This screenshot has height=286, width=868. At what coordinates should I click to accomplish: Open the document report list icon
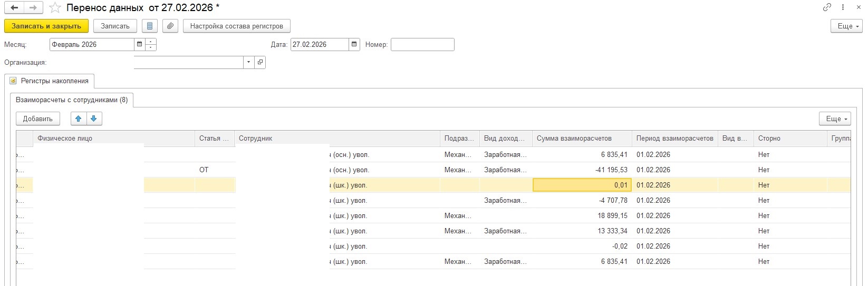[x=150, y=26]
